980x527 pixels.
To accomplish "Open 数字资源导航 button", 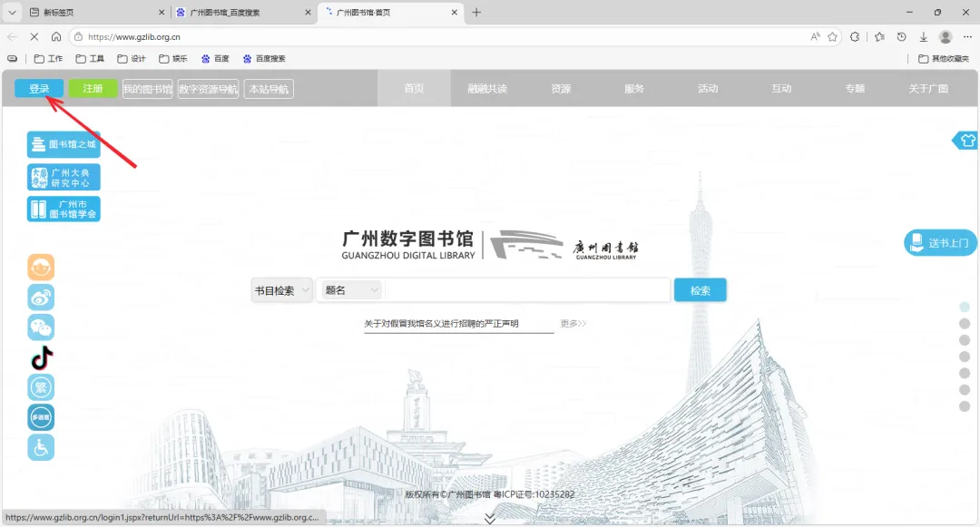I will point(208,89).
